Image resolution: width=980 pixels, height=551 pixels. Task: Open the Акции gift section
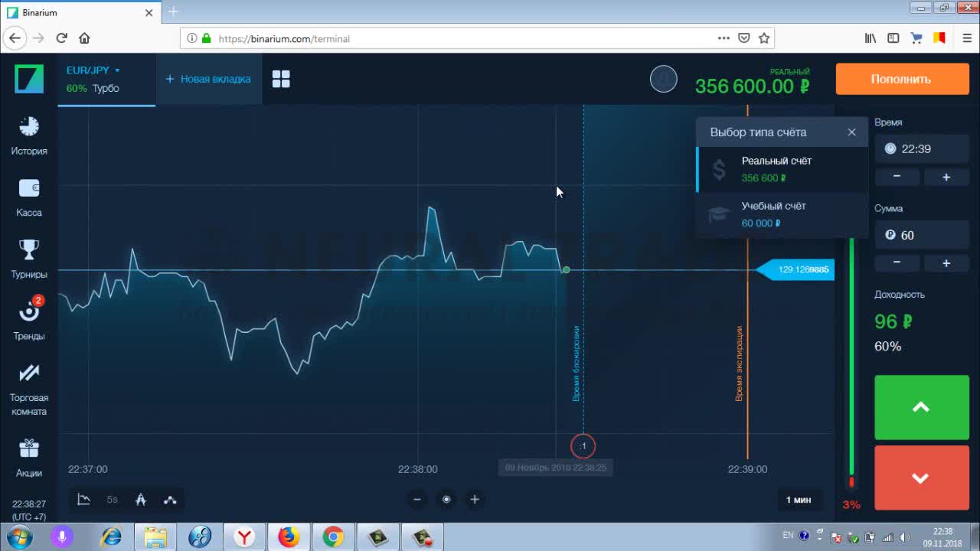pyautogui.click(x=29, y=458)
